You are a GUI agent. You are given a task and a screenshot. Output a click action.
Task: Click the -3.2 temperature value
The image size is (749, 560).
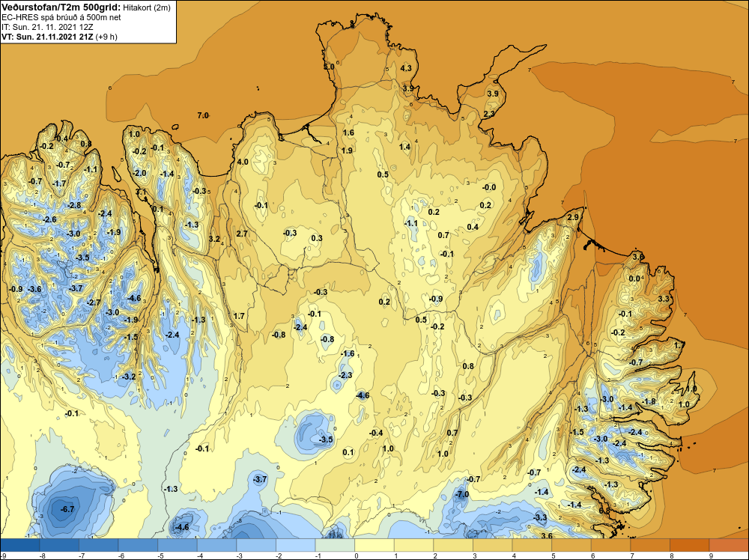tap(129, 377)
